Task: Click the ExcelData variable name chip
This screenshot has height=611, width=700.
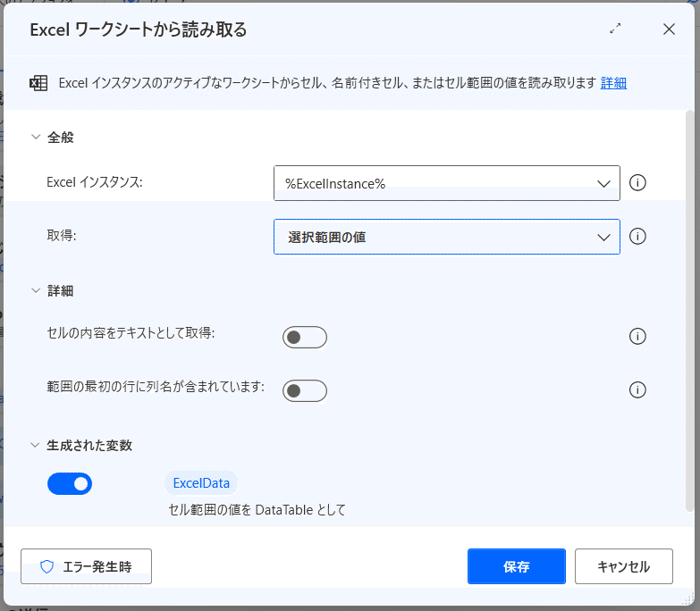Action: click(201, 483)
